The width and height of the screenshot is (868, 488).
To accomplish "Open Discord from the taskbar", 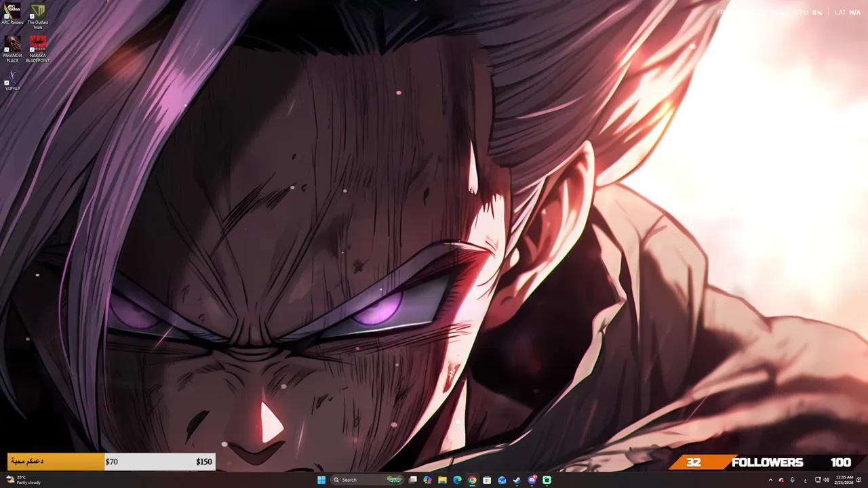I will click(x=532, y=480).
